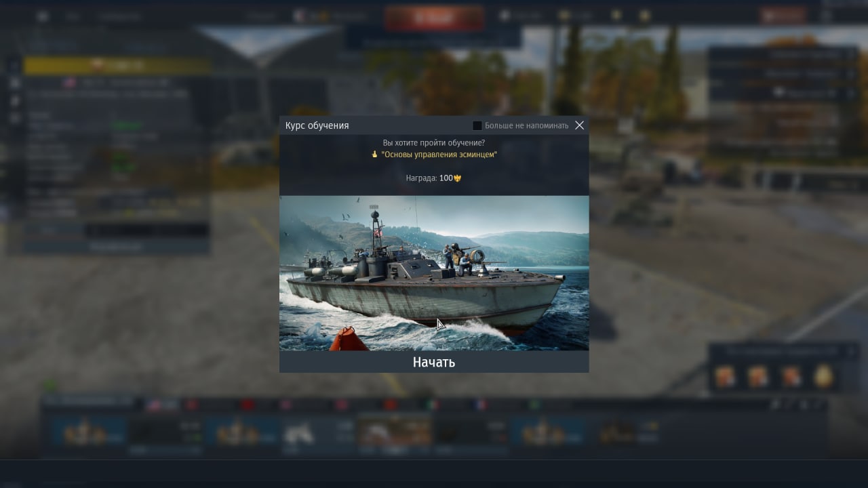Viewport: 868px width, 488px height.
Task: Expand the first right-panel dropdown row
Action: pos(784,54)
